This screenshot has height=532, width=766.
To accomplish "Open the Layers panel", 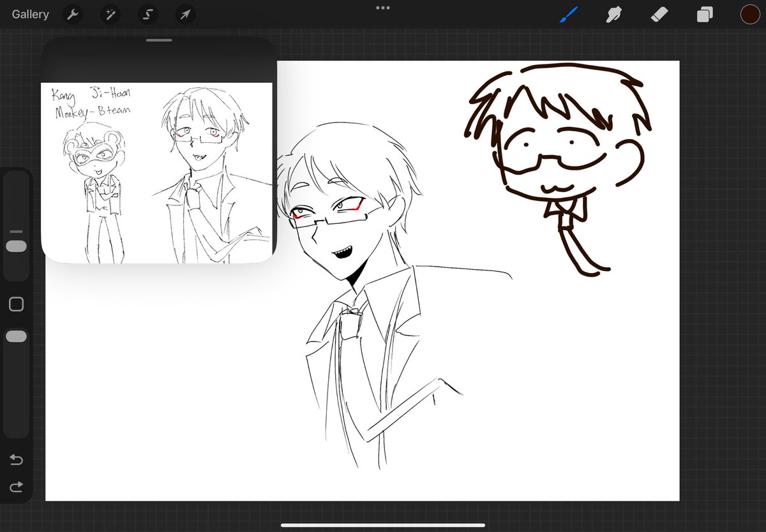I will click(705, 14).
